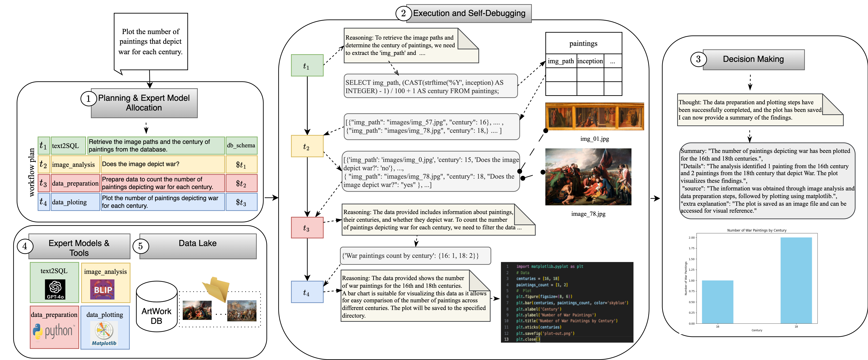Open the image_78.jpg battle painting thumbnail
868x360 pixels.
click(588, 177)
